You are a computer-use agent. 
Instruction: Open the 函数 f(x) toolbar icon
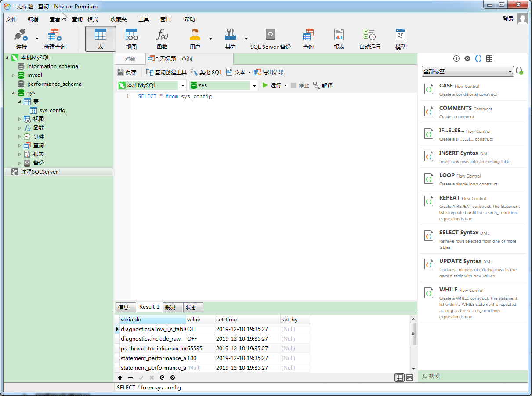coord(163,38)
